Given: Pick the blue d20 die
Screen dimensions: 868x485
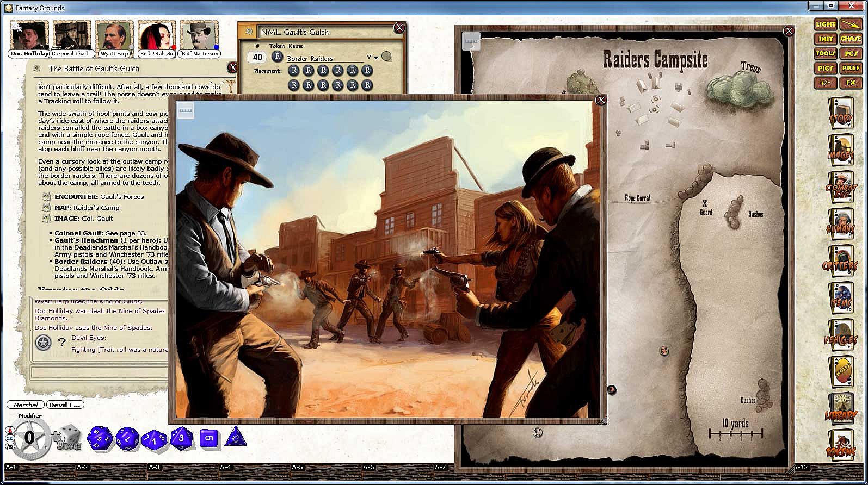Looking at the screenshot, I should 100,438.
